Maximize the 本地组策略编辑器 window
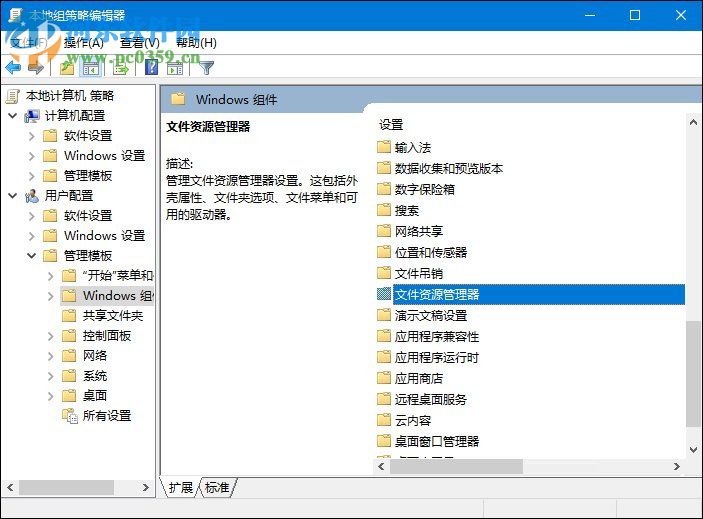The image size is (703, 519). click(635, 15)
